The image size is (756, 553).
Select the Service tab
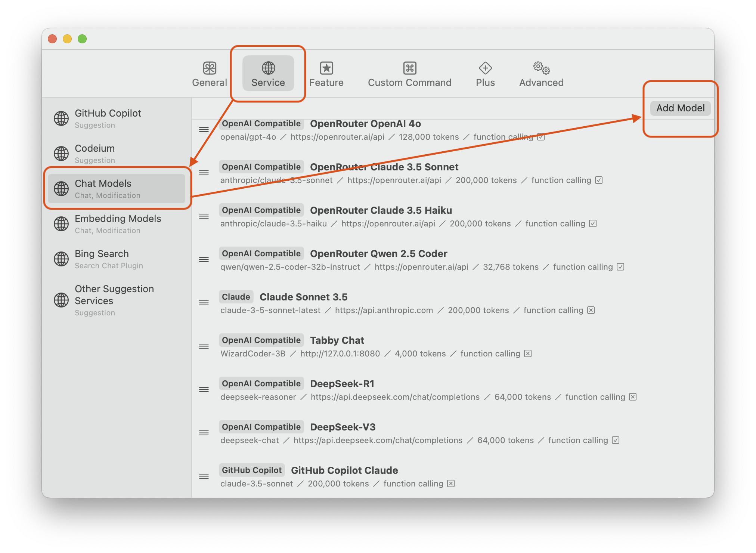[x=268, y=73]
